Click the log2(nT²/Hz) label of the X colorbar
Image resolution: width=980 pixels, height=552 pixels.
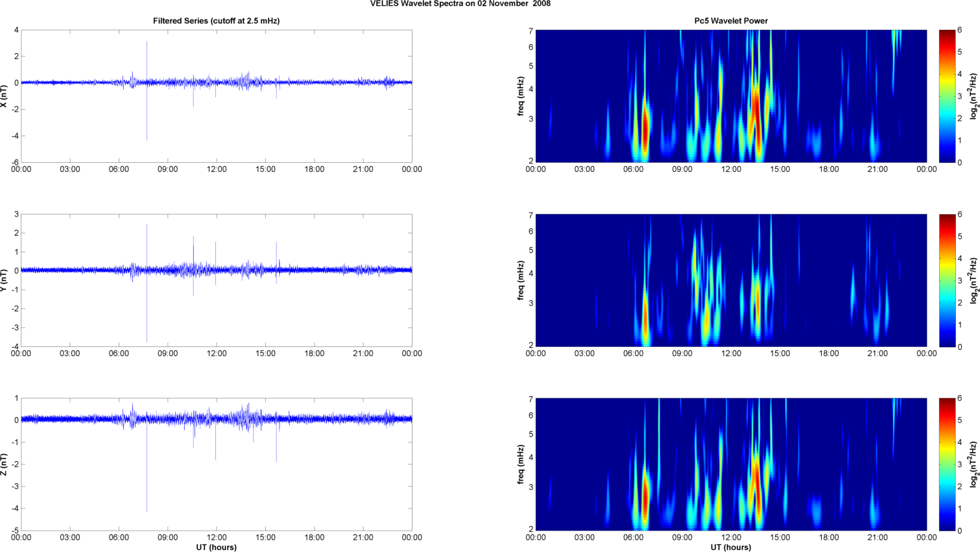coord(974,96)
